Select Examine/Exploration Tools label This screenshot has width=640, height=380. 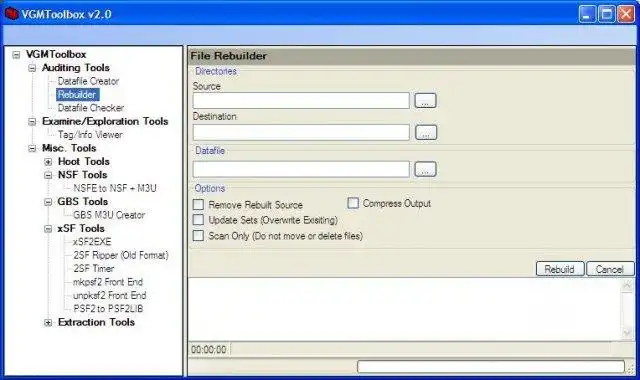[x=105, y=122]
